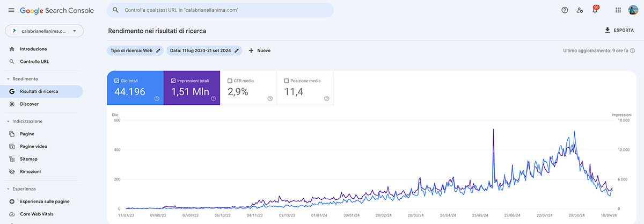Image resolution: width=644 pixels, height=224 pixels.
Task: Enable the Posizione media metric
Action: (287, 81)
